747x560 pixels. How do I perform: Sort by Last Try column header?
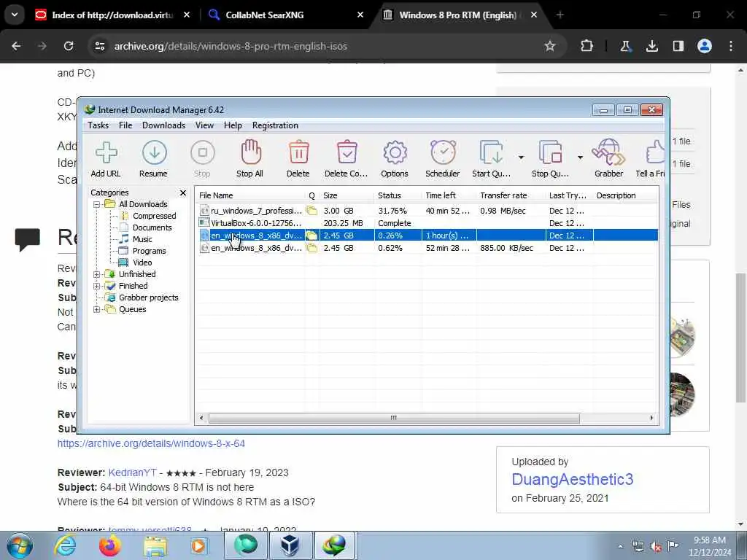(x=570, y=195)
